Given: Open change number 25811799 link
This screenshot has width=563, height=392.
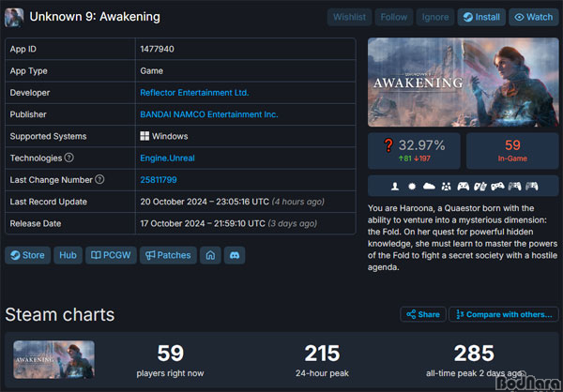Looking at the screenshot, I should pyautogui.click(x=159, y=180).
